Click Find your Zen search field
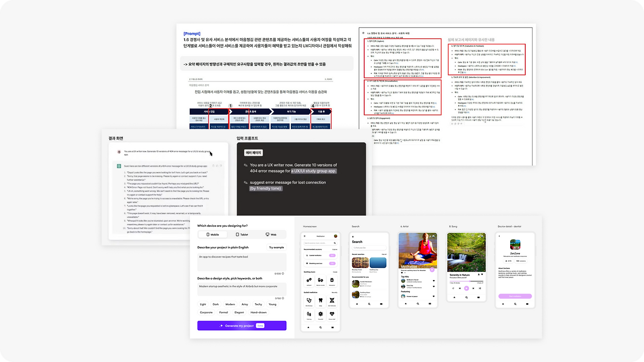 369,248
